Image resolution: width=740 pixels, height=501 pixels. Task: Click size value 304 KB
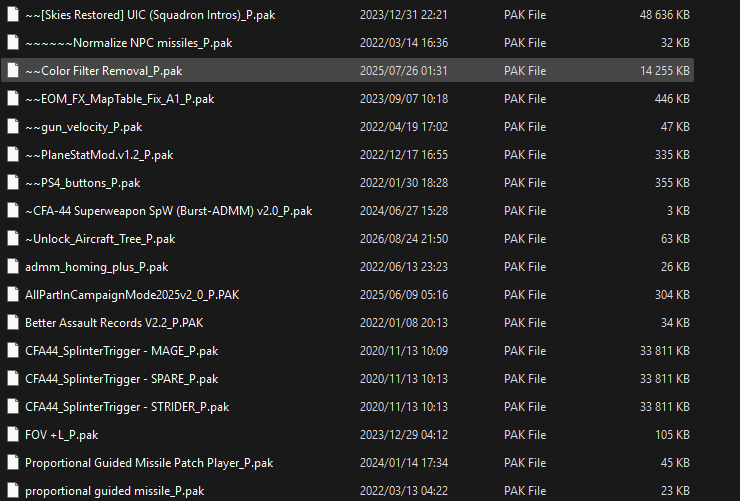click(672, 295)
